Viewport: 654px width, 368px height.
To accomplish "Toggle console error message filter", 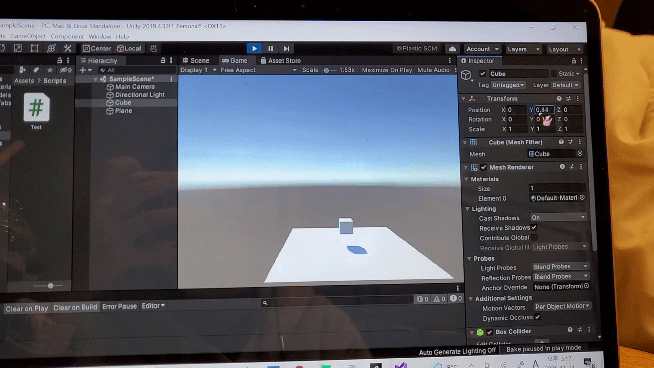I will tap(456, 299).
